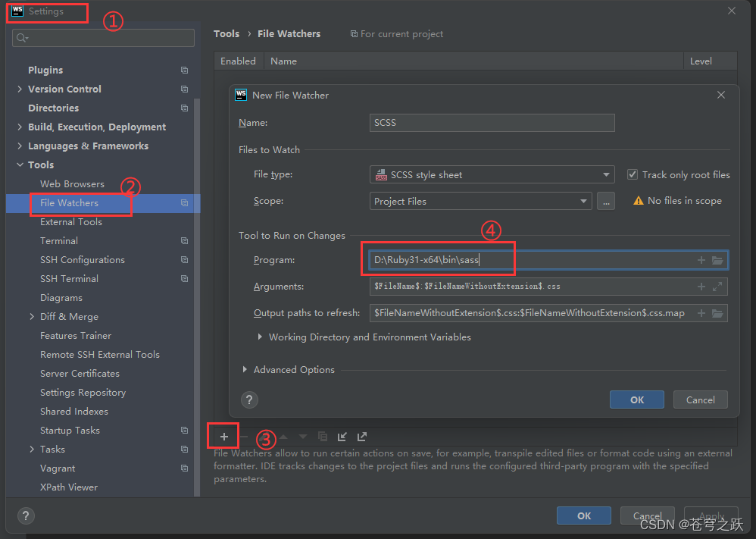This screenshot has width=756, height=539.
Task: Collapse the Tools tree section
Action: [20, 165]
